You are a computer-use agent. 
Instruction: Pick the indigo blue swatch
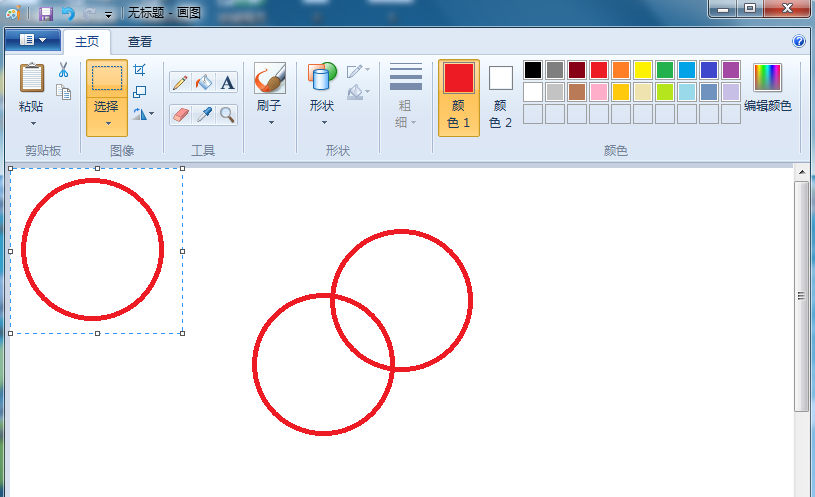tap(709, 70)
